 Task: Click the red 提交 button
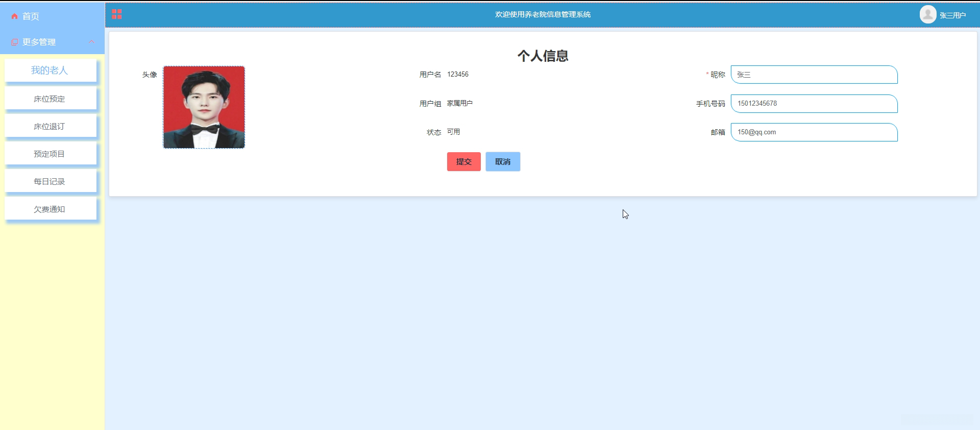pos(464,161)
